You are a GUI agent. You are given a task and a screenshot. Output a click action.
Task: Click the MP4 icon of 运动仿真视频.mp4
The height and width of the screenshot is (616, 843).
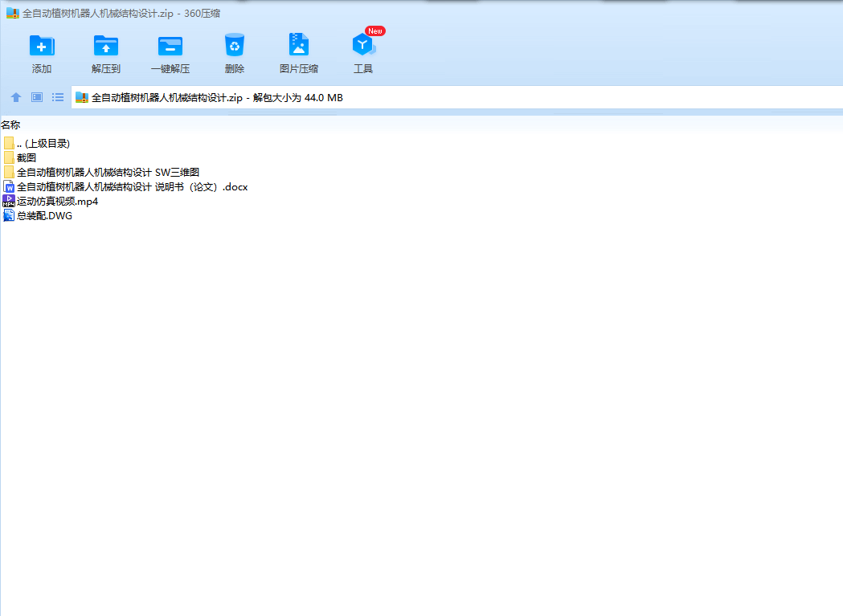click(9, 201)
